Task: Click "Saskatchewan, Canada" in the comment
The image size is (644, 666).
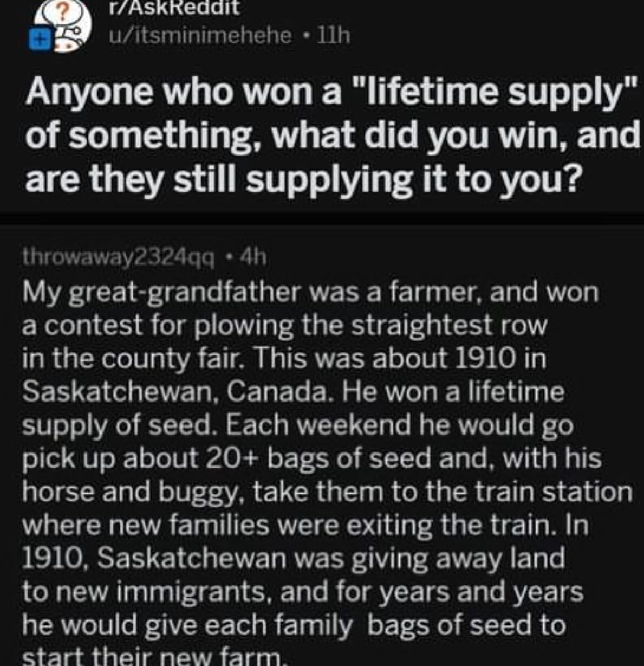Action: pyautogui.click(x=175, y=392)
